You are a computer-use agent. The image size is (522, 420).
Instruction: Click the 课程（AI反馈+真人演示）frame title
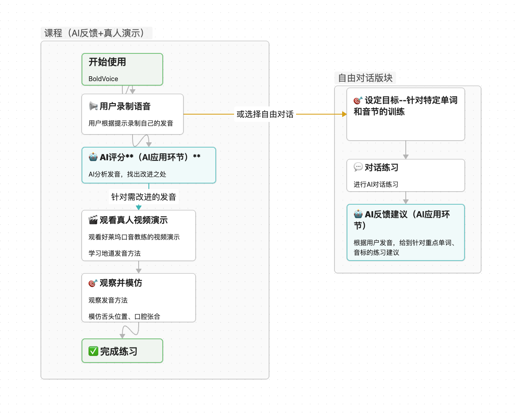click(96, 33)
